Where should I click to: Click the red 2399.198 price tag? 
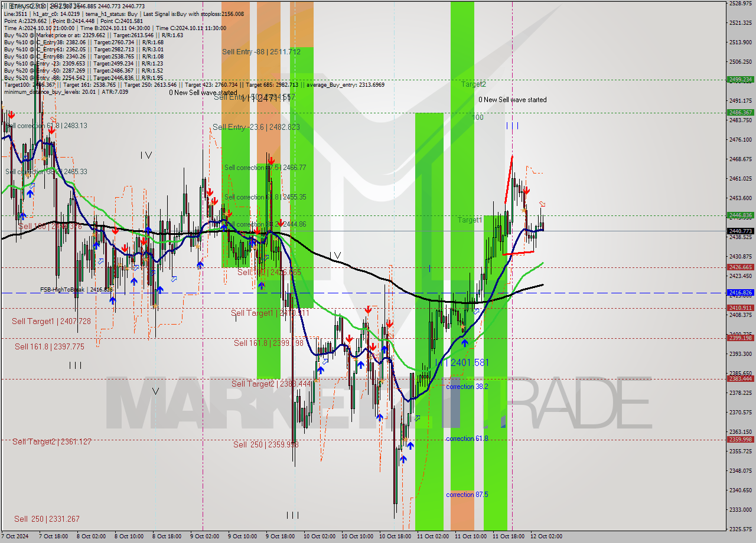point(741,338)
